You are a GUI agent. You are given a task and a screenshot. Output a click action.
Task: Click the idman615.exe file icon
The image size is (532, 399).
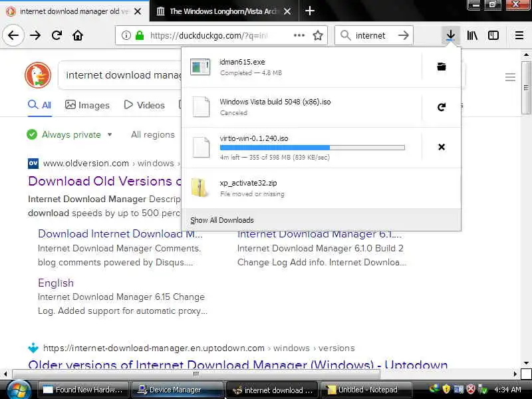coord(200,67)
